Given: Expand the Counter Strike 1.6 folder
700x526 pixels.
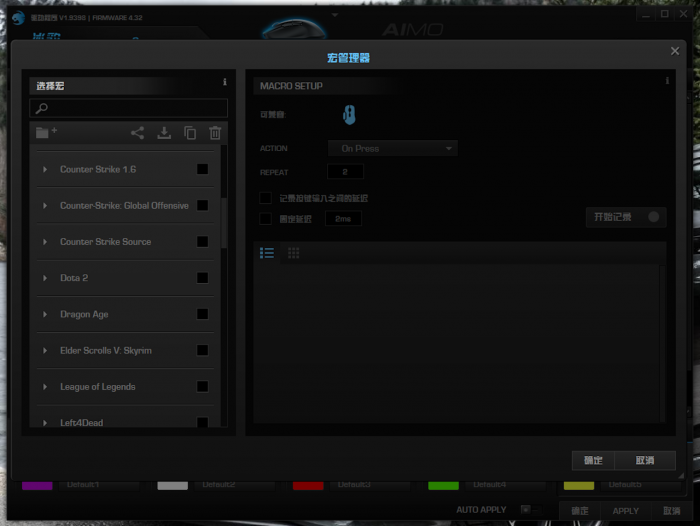Looking at the screenshot, I should point(45,170).
